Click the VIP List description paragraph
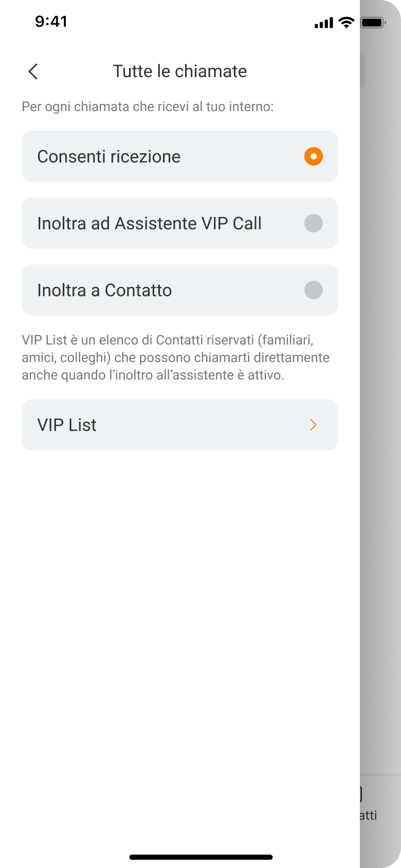The image size is (401, 868). pos(176,357)
